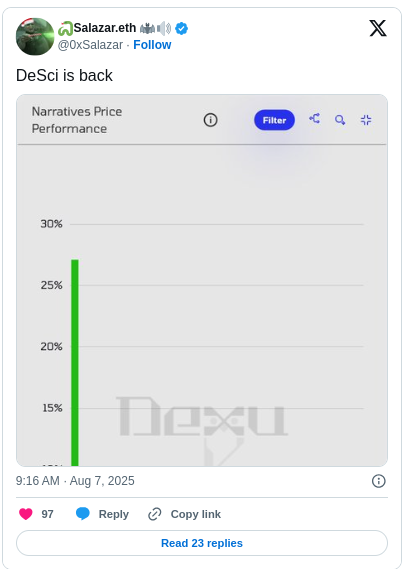The image size is (407, 578).
Task: Copy link to this tweet
Action: (184, 514)
